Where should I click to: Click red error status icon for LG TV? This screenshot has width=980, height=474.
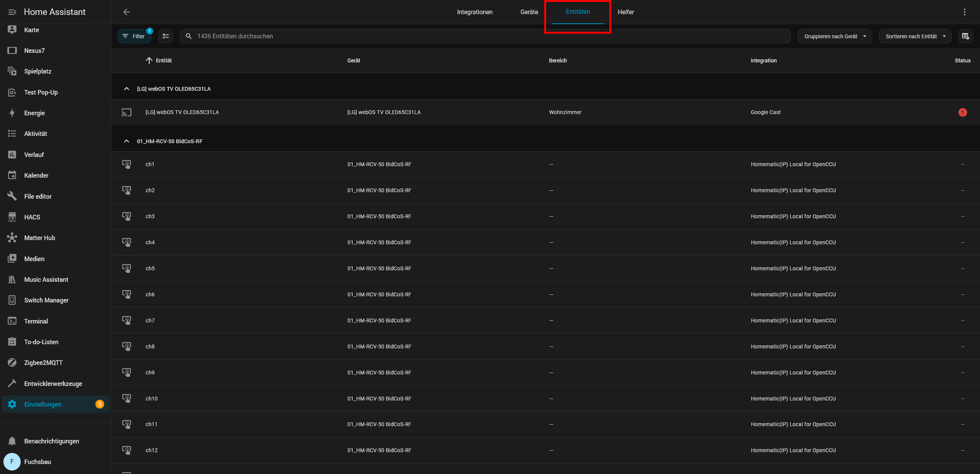click(962, 112)
